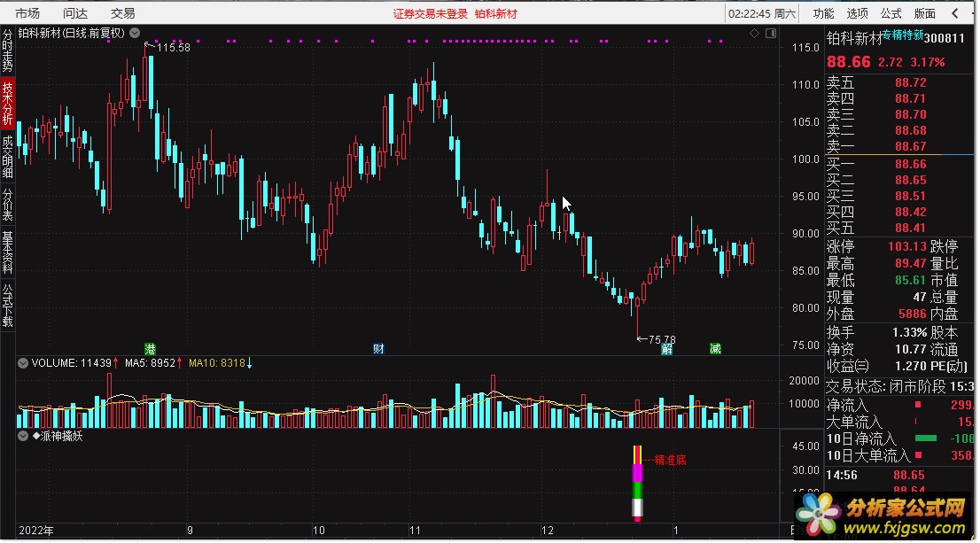Click 买一 price 88.66
Viewport: 980px width, 543px height.
(911, 165)
